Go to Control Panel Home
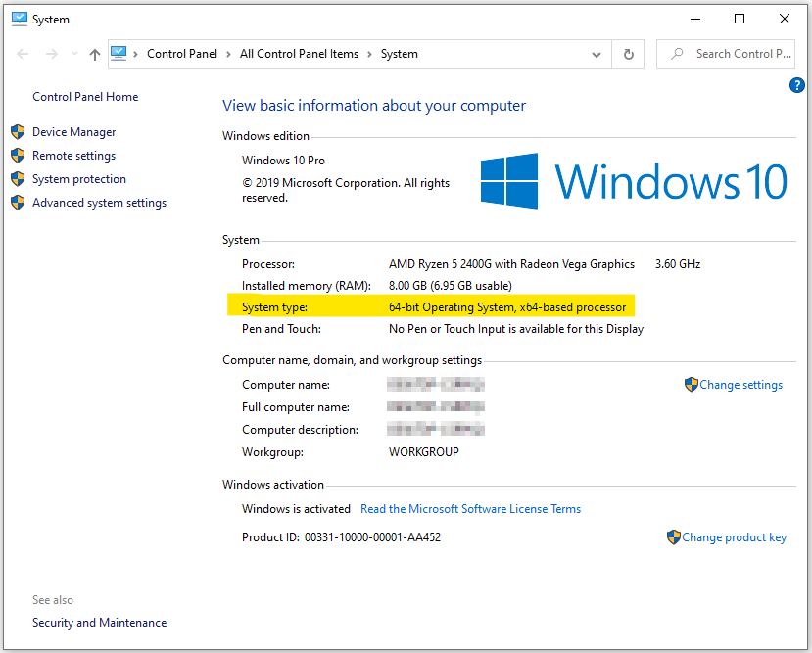The width and height of the screenshot is (812, 653). (x=85, y=97)
